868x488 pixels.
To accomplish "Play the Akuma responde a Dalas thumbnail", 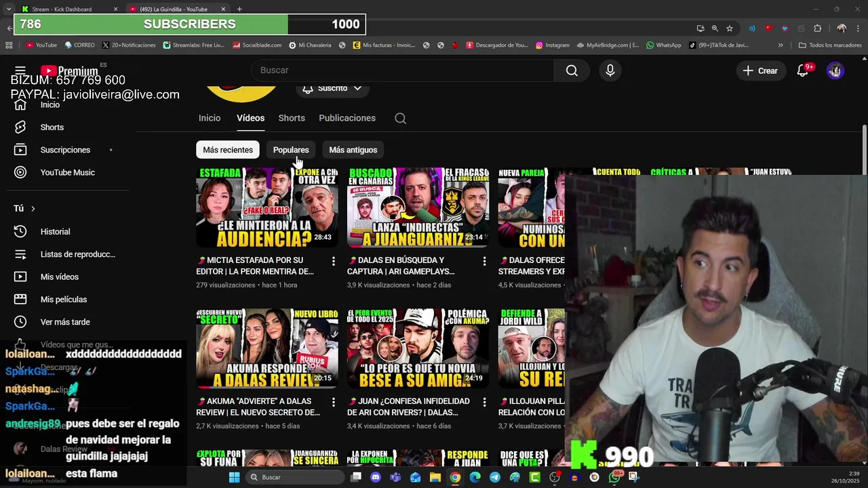I will click(267, 348).
